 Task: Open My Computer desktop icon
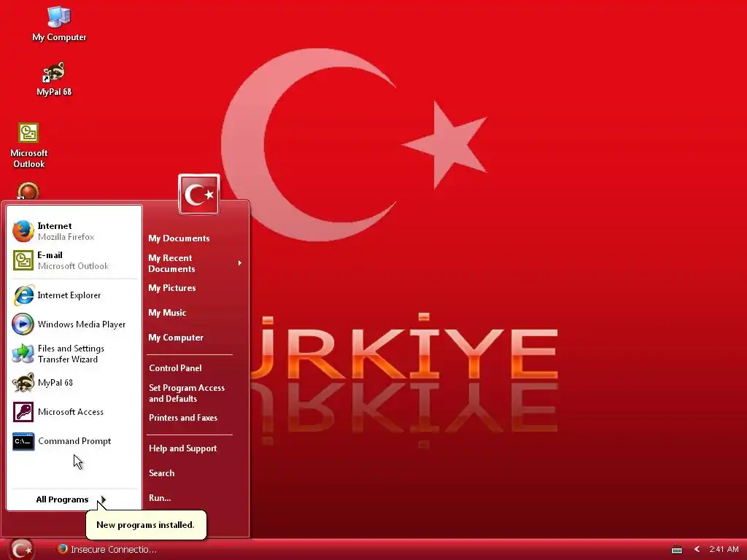click(x=59, y=24)
